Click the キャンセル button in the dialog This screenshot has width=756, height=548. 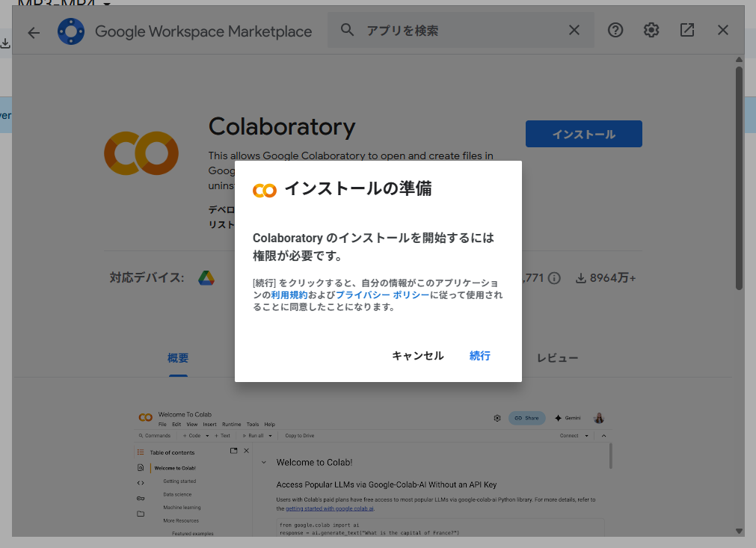pos(417,356)
